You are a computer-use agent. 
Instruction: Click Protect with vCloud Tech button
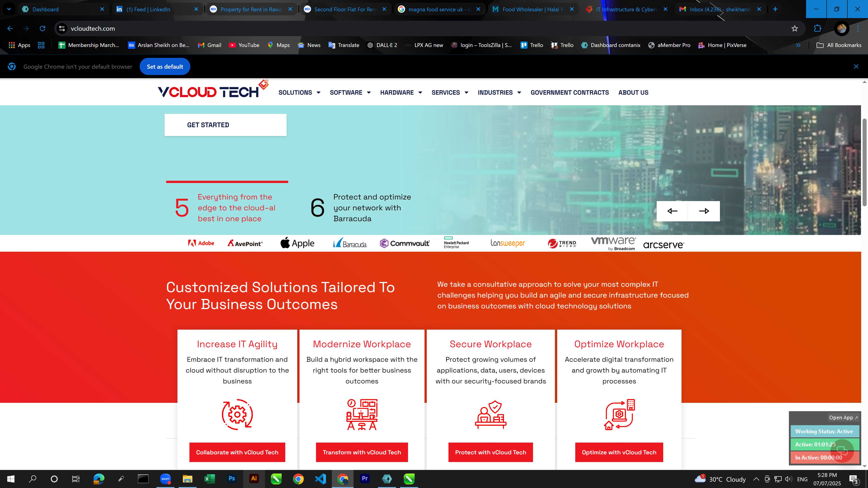pyautogui.click(x=491, y=452)
